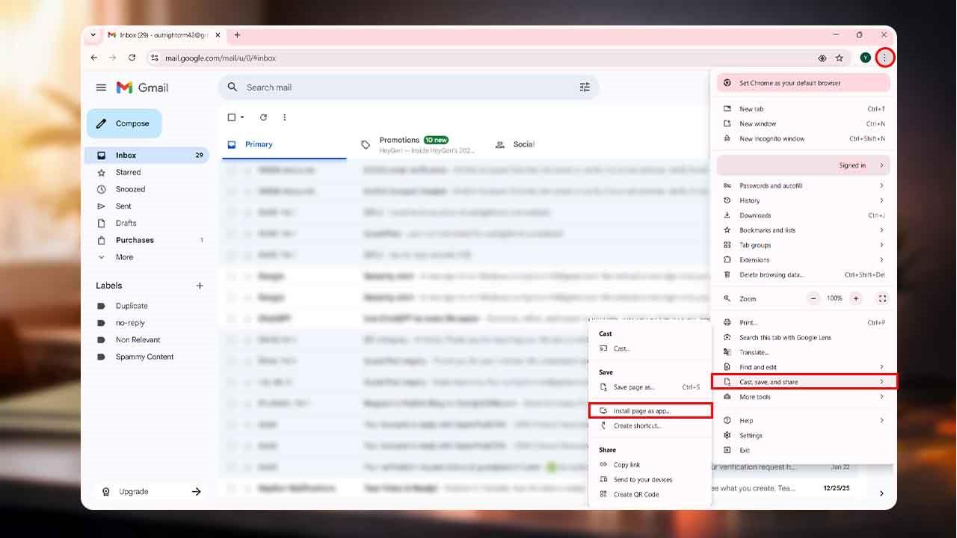Expand More in Gmail sidebar
Viewport: 957px width, 538px height.
125,257
